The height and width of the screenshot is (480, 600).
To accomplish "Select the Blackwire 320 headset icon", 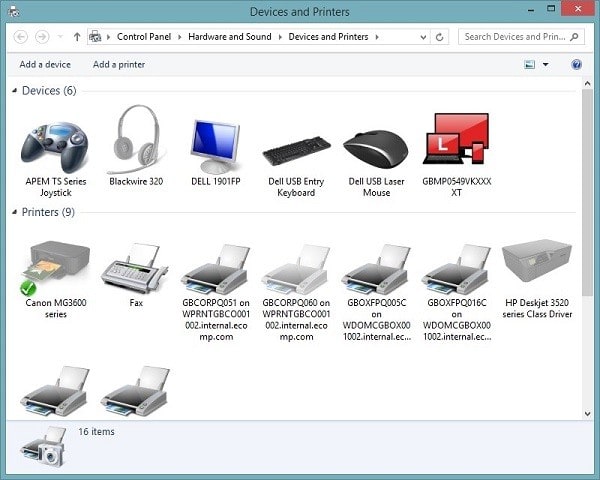I will point(135,139).
